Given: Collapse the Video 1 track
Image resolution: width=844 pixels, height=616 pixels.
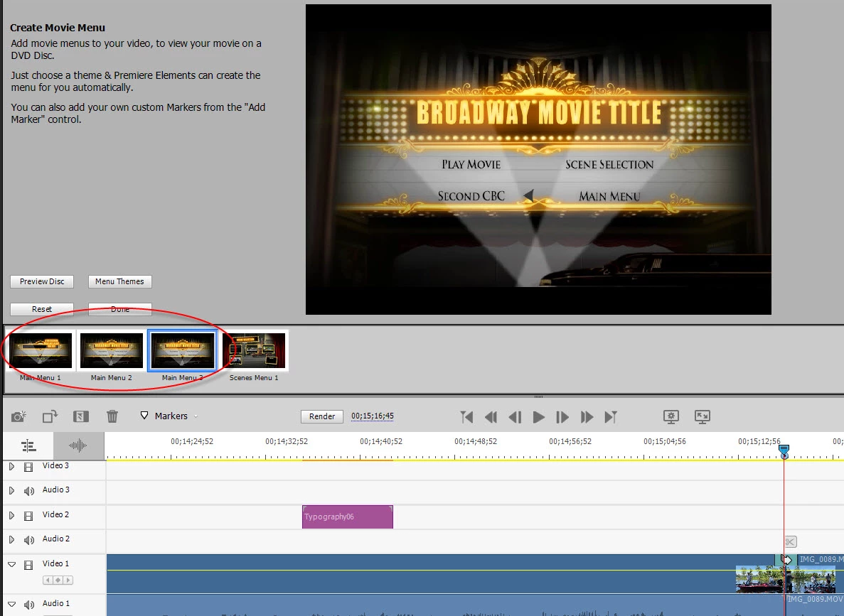Looking at the screenshot, I should [x=11, y=564].
